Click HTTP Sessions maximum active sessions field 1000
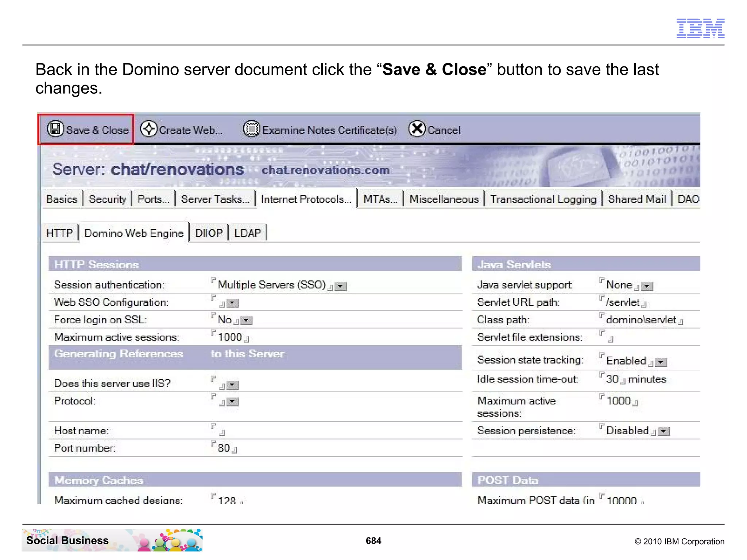747x560 pixels. pos(230,337)
